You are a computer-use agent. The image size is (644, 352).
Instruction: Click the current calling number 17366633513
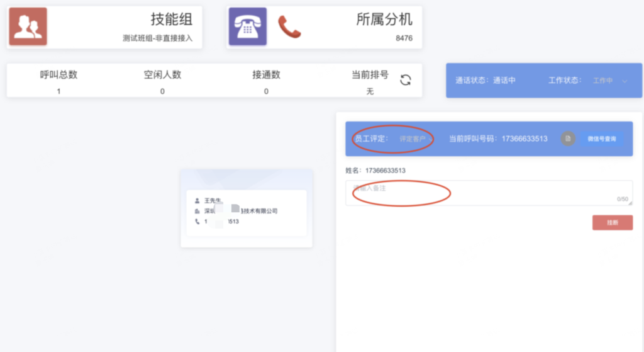[x=524, y=139]
